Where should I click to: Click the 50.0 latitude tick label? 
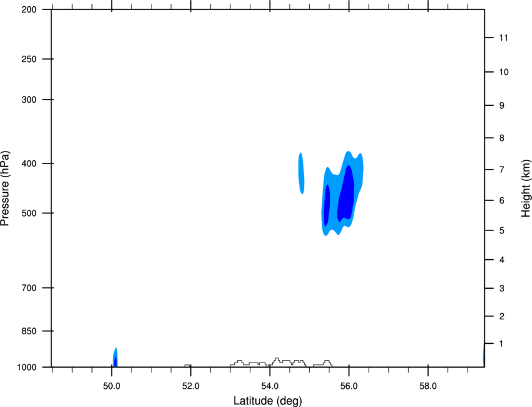(x=111, y=386)
